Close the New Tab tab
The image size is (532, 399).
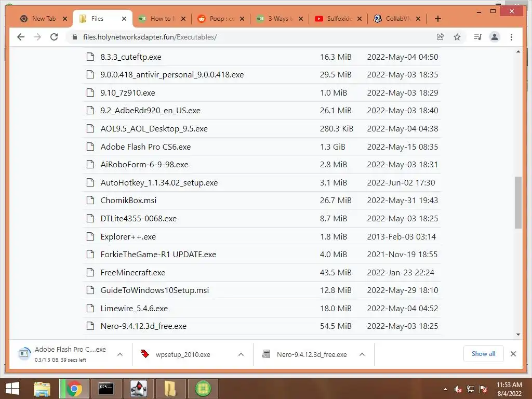(65, 19)
